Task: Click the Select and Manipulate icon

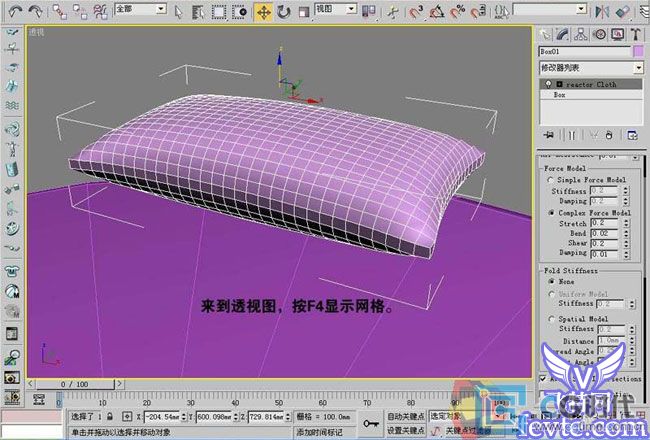Action: tap(392, 12)
